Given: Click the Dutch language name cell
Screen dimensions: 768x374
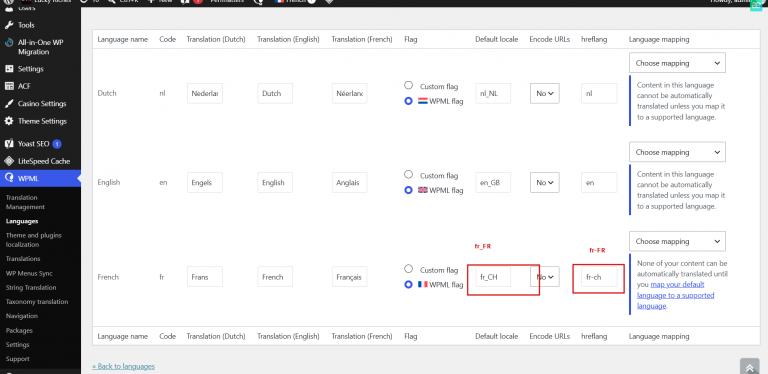Looking at the screenshot, I should click(x=106, y=93).
